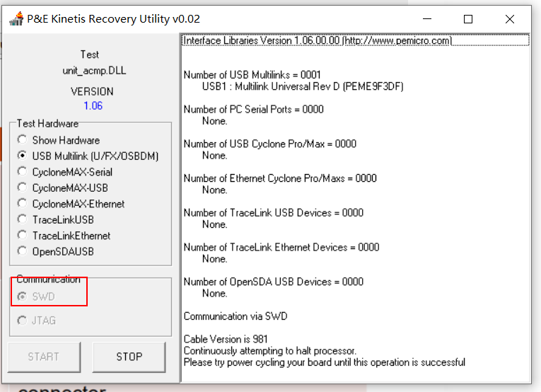
Task: Click the 'Please try power cycling' message
Action: [325, 362]
